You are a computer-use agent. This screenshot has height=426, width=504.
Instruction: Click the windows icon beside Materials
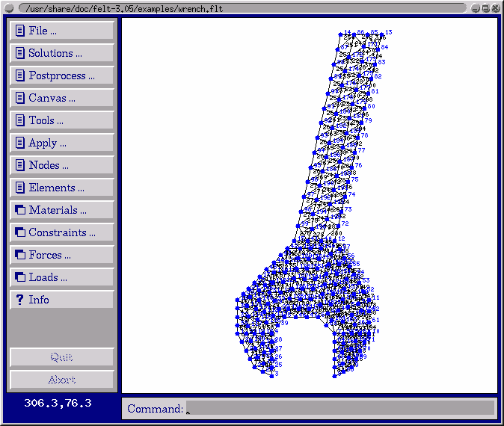click(x=19, y=210)
